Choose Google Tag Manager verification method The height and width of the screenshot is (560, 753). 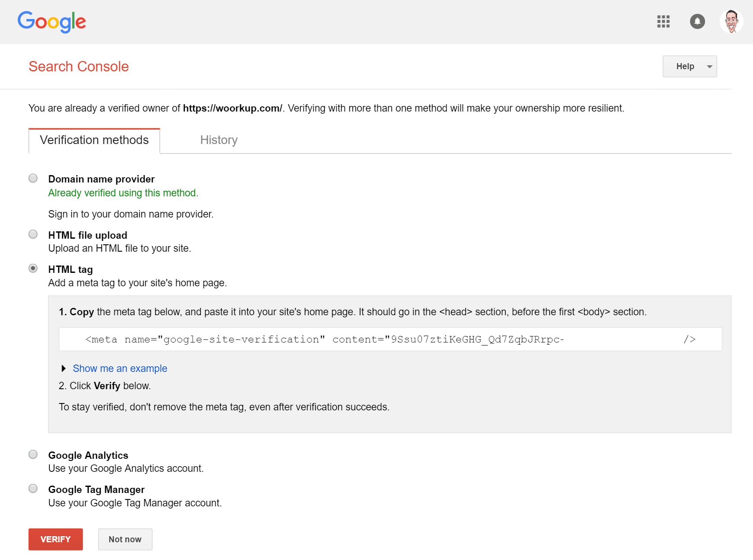coord(33,489)
